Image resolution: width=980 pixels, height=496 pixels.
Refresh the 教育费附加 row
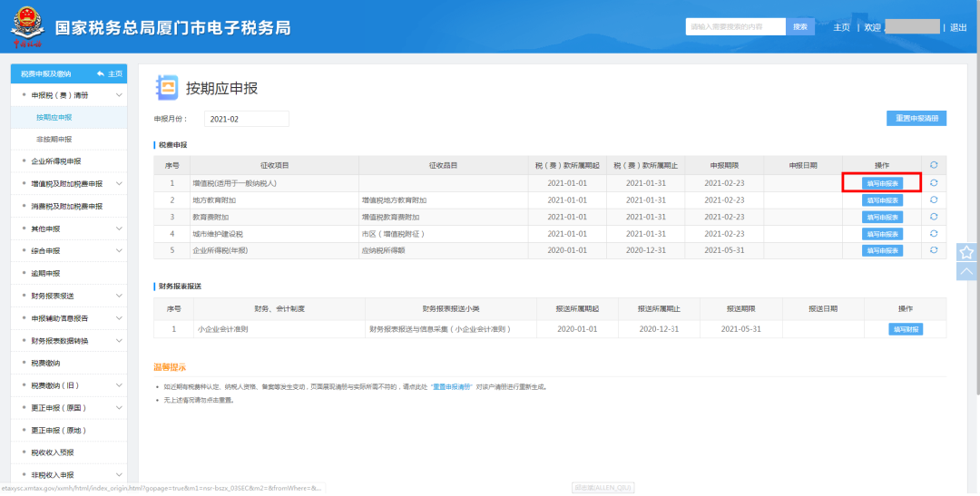934,217
